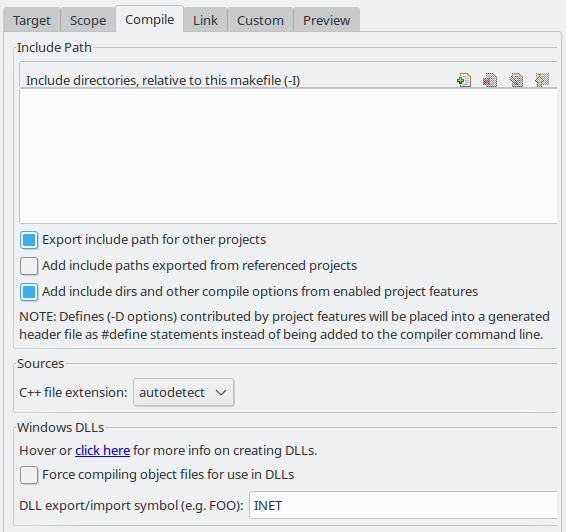Go to the Preview tab
566x532 pixels.
coord(327,20)
